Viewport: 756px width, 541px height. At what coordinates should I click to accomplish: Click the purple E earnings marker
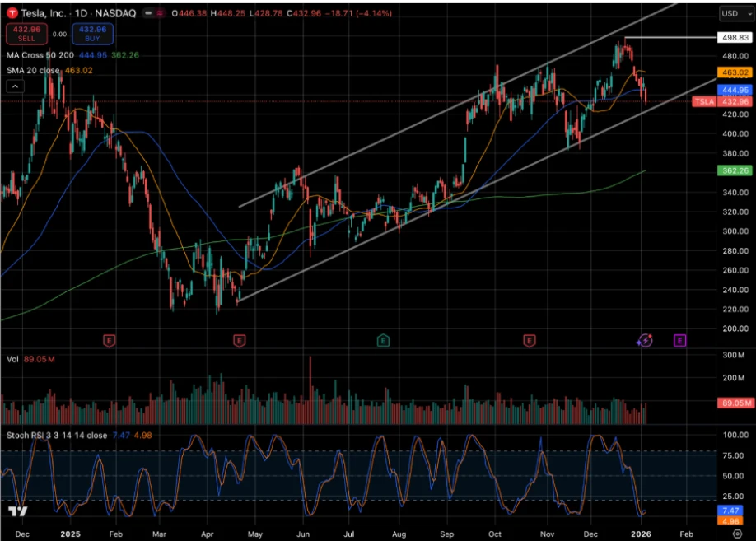679,340
